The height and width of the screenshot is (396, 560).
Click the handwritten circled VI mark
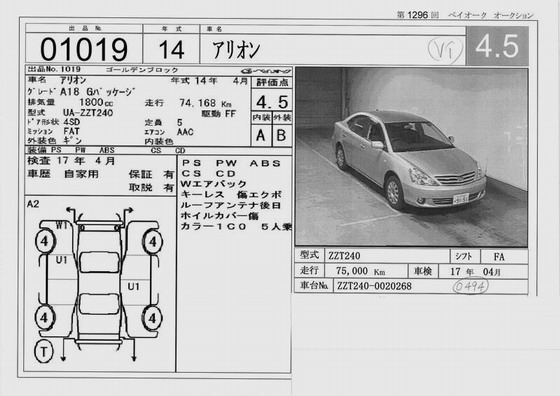click(445, 50)
